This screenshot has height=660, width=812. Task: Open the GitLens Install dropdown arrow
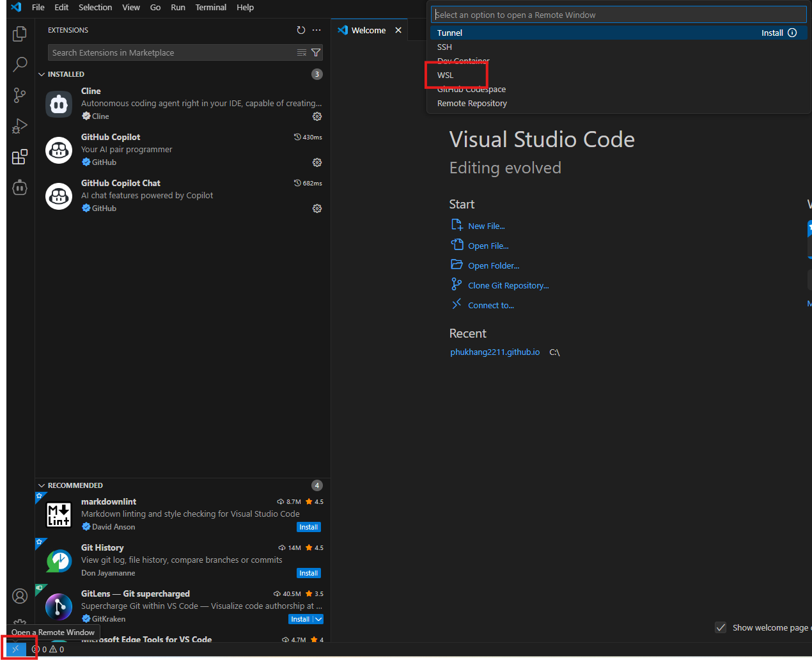pos(318,619)
